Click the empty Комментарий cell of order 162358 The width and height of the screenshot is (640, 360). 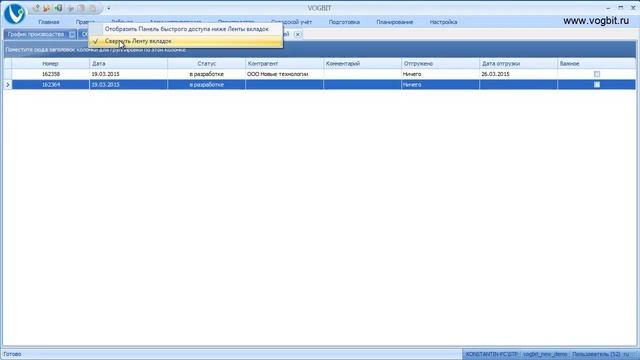(362, 74)
